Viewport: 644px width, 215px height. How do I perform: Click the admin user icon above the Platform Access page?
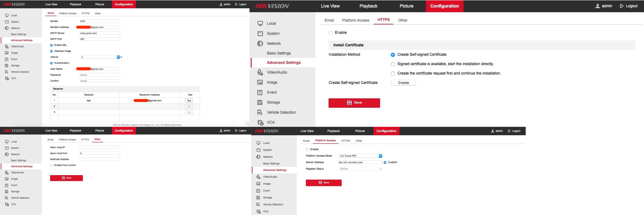click(493, 131)
